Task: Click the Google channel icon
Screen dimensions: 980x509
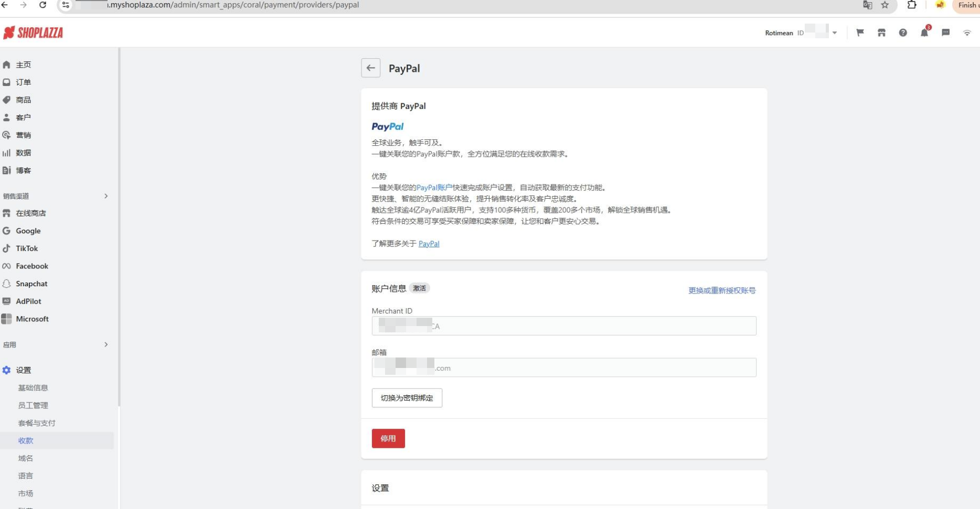Action: point(6,231)
